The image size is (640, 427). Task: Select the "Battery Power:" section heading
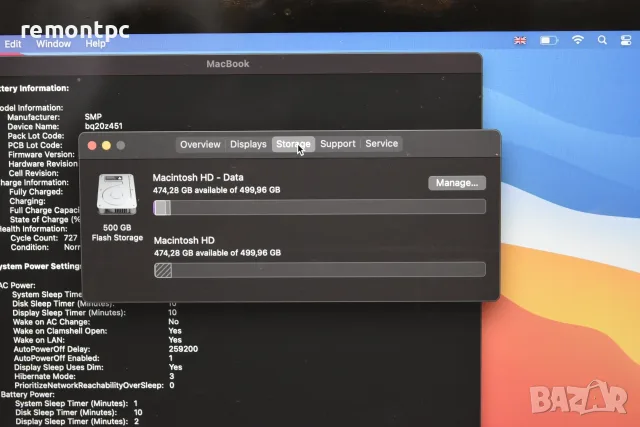pos(28,394)
